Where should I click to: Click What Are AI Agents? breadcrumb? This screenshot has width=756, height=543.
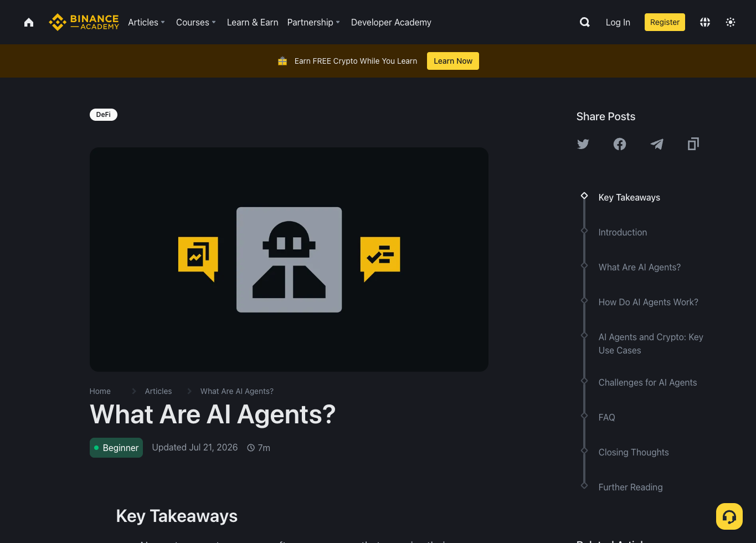click(x=237, y=391)
